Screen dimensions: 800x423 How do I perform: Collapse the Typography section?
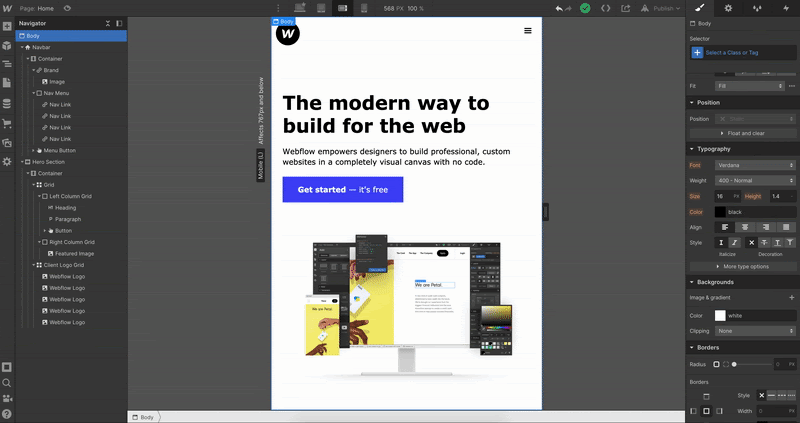click(713, 149)
